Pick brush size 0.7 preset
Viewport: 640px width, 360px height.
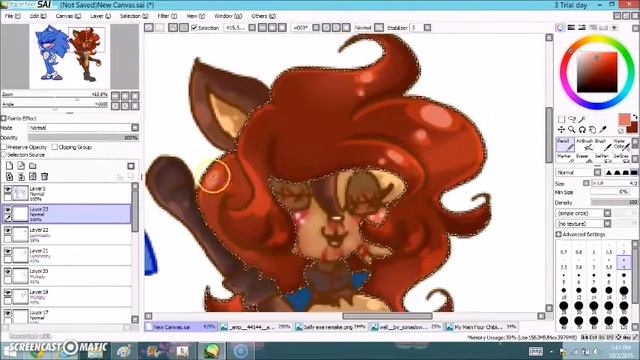[x=564, y=250]
